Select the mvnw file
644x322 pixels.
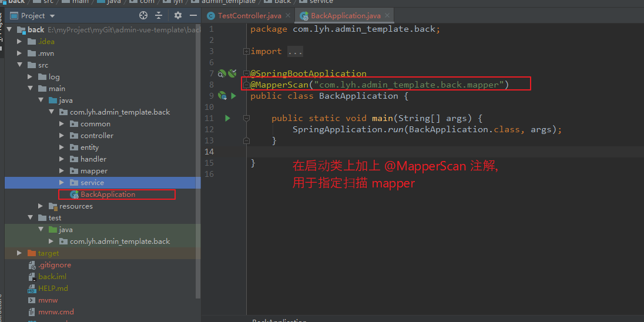pos(48,300)
